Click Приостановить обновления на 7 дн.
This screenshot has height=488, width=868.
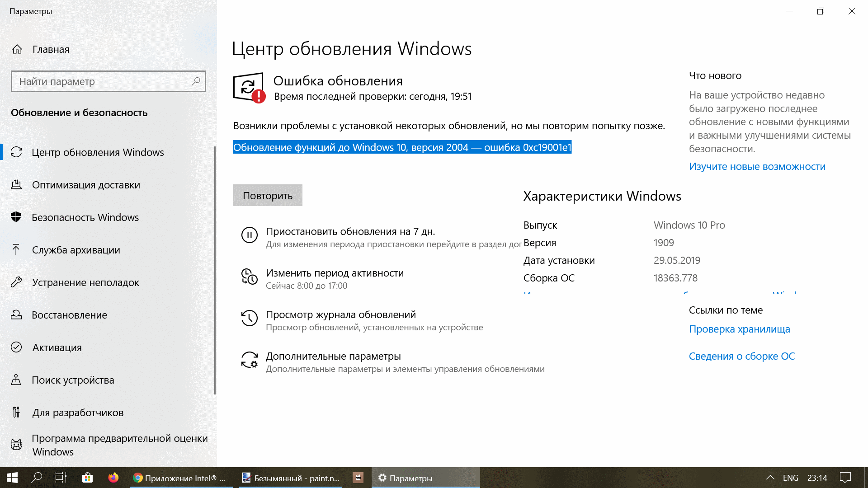click(350, 231)
